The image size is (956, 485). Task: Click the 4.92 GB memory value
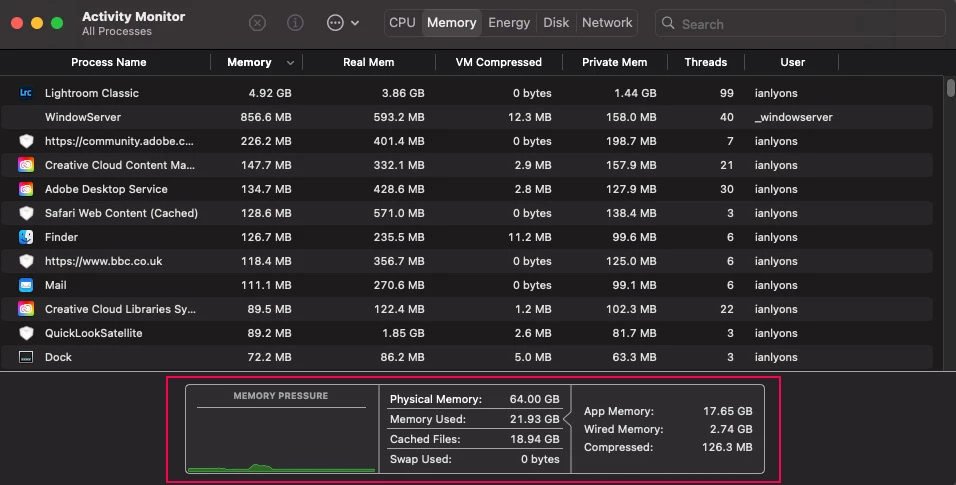click(x=269, y=93)
